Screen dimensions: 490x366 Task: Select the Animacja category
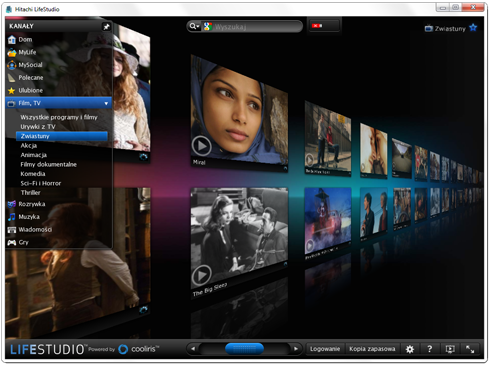point(33,155)
